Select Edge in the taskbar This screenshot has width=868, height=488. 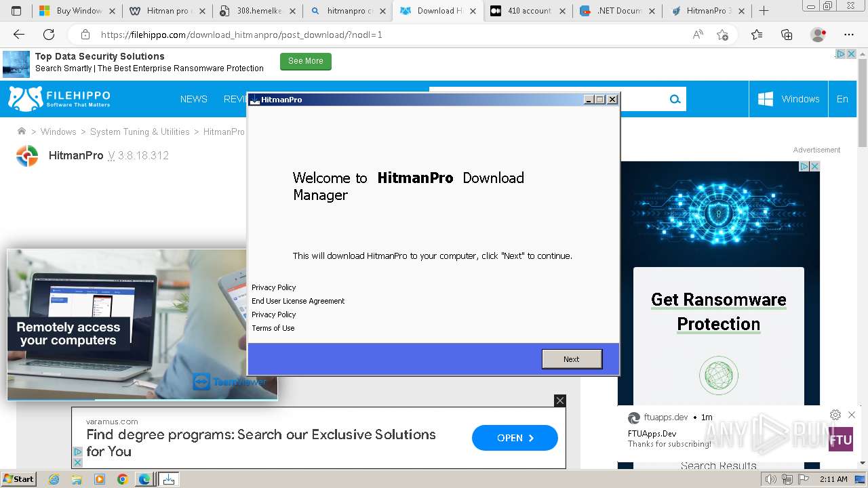tap(144, 479)
